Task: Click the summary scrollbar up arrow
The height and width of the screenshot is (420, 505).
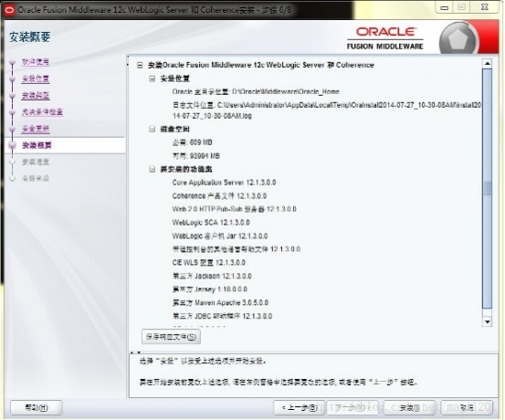Action: click(488, 63)
